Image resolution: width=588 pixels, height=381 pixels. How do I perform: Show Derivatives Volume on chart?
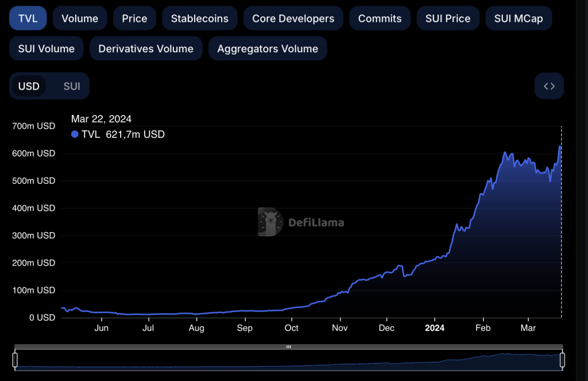(146, 49)
